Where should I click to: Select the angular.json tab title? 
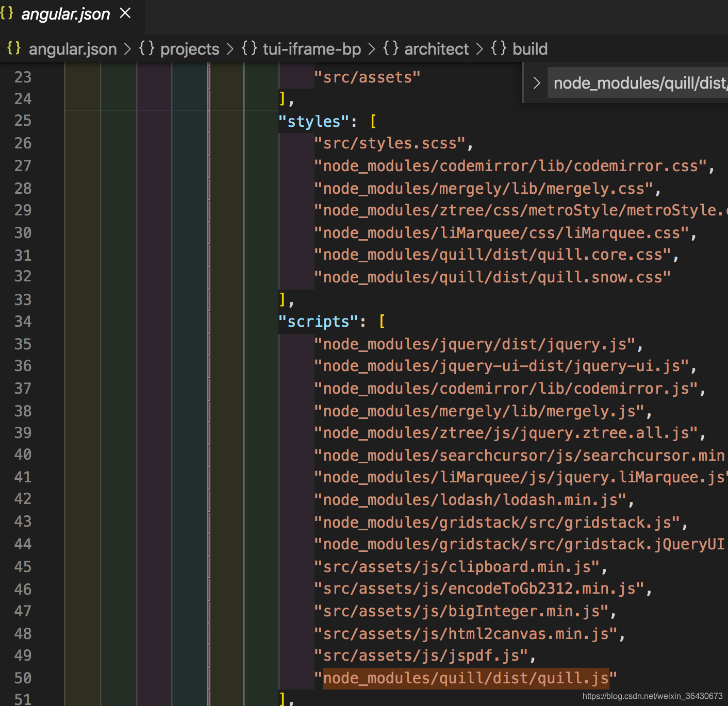click(65, 14)
